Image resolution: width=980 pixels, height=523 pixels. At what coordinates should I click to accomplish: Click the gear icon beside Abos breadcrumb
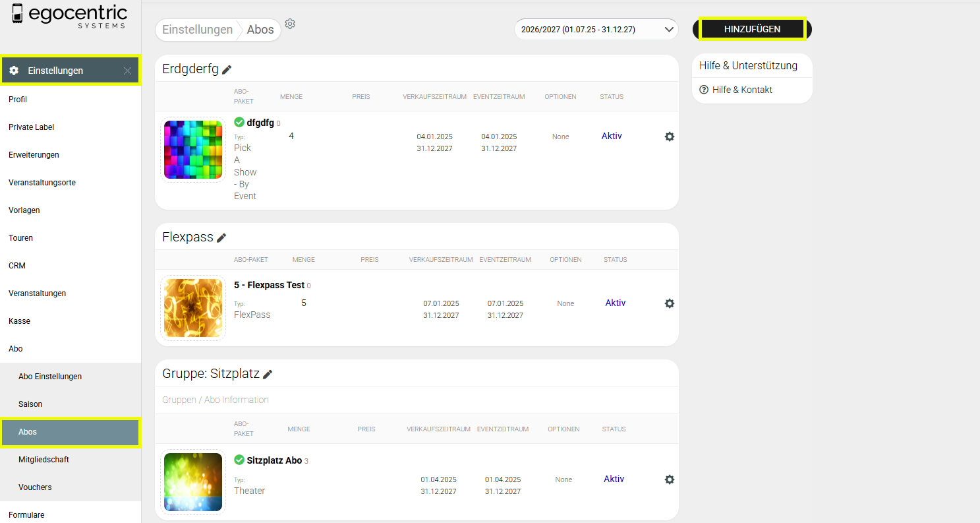click(x=290, y=24)
